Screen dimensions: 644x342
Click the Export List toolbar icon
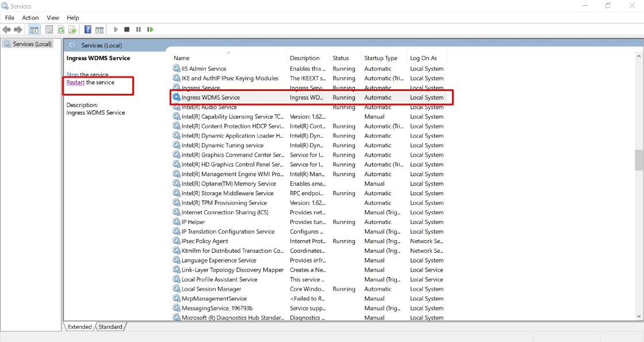(x=72, y=29)
